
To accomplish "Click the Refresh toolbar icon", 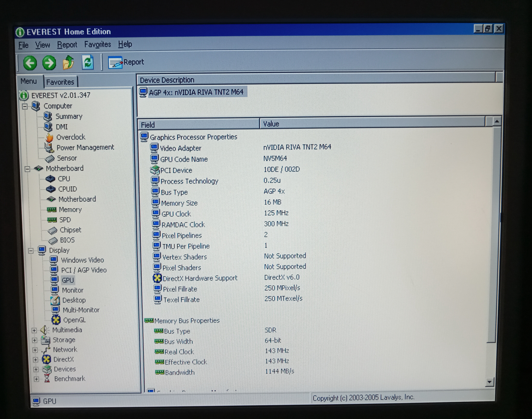I will [x=88, y=62].
